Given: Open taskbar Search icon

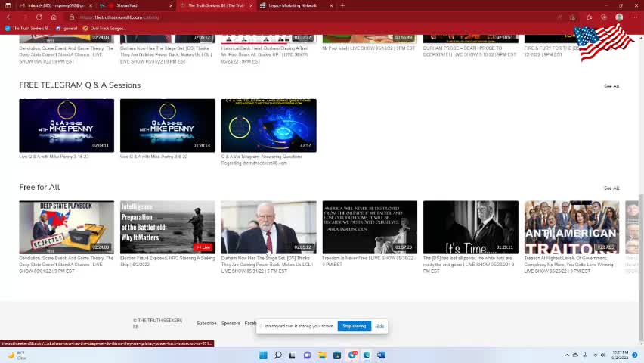Looking at the screenshot, I should pos(278,355).
